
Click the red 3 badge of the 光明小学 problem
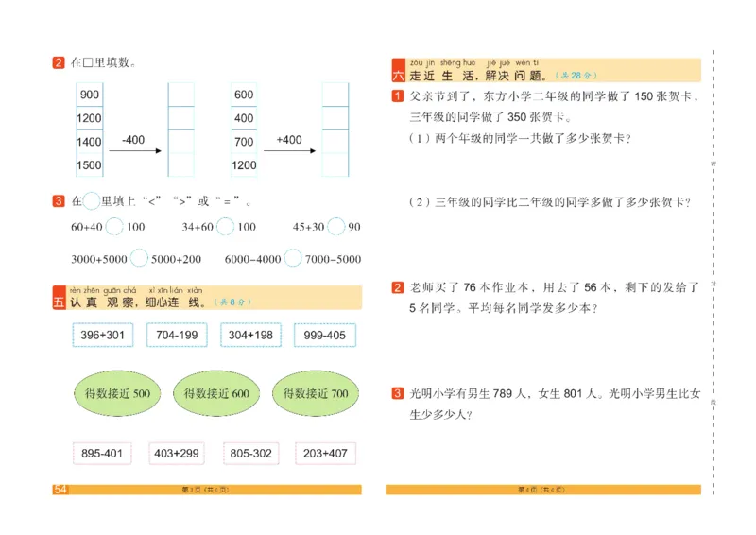tap(397, 393)
